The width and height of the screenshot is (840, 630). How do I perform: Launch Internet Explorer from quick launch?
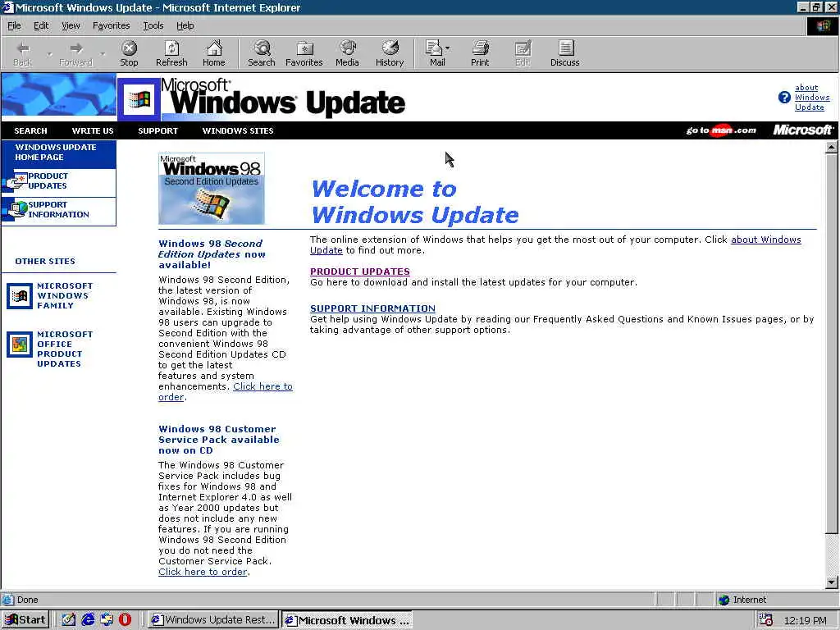[x=88, y=620]
